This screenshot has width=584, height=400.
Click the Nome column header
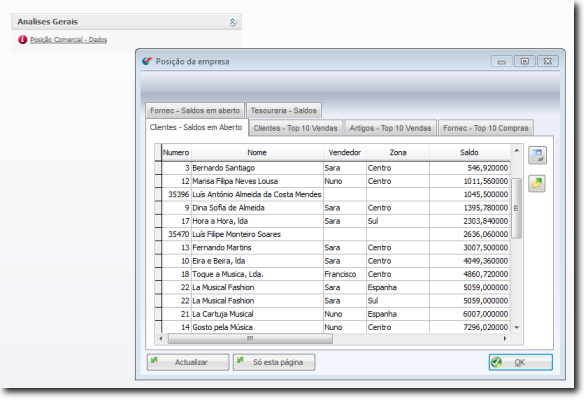tap(257, 152)
